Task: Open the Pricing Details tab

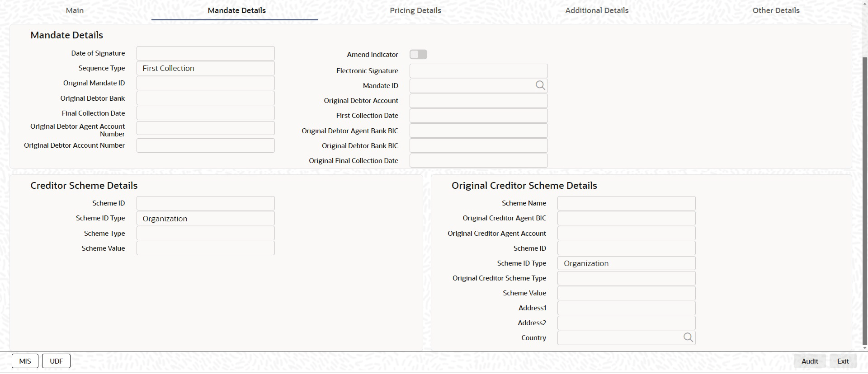Action: pyautogui.click(x=415, y=10)
